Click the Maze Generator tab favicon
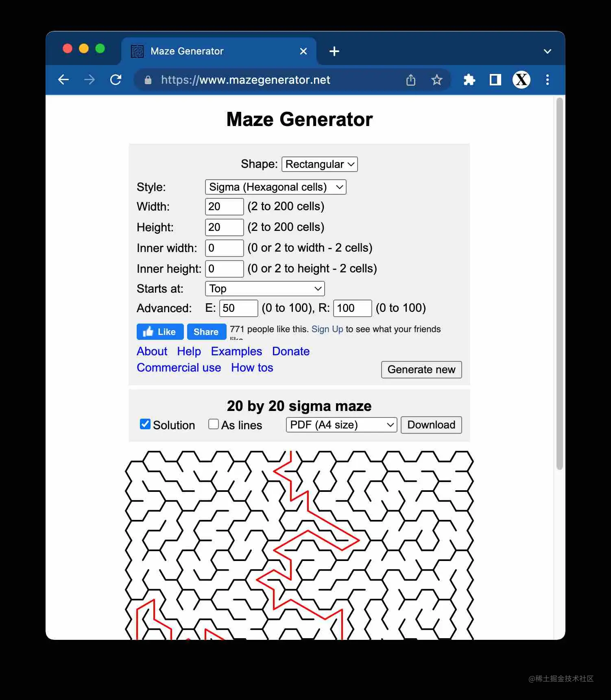This screenshot has width=611, height=700. pos(137,51)
